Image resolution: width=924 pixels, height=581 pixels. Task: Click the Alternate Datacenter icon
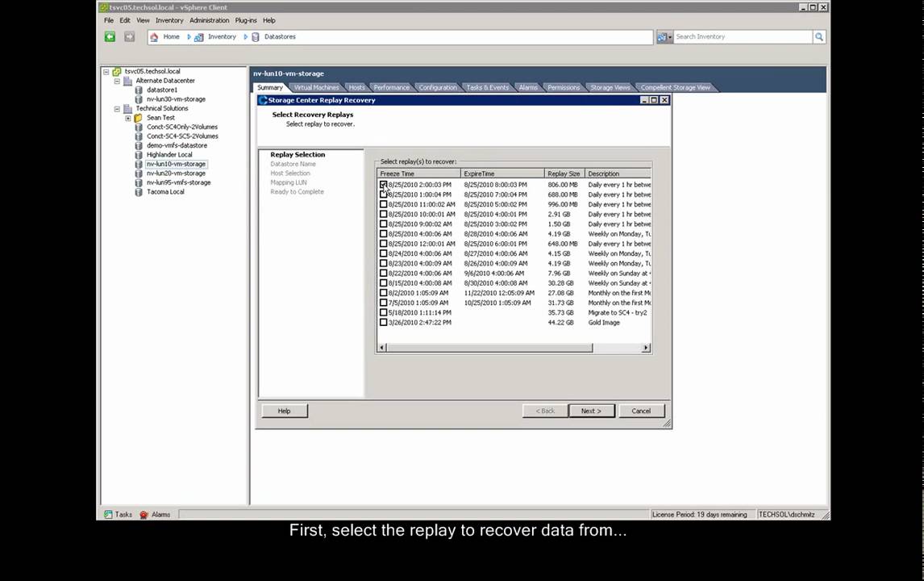click(x=128, y=81)
